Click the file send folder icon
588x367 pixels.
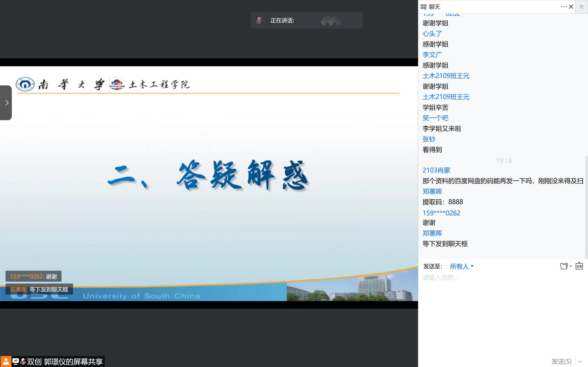pyautogui.click(x=564, y=266)
